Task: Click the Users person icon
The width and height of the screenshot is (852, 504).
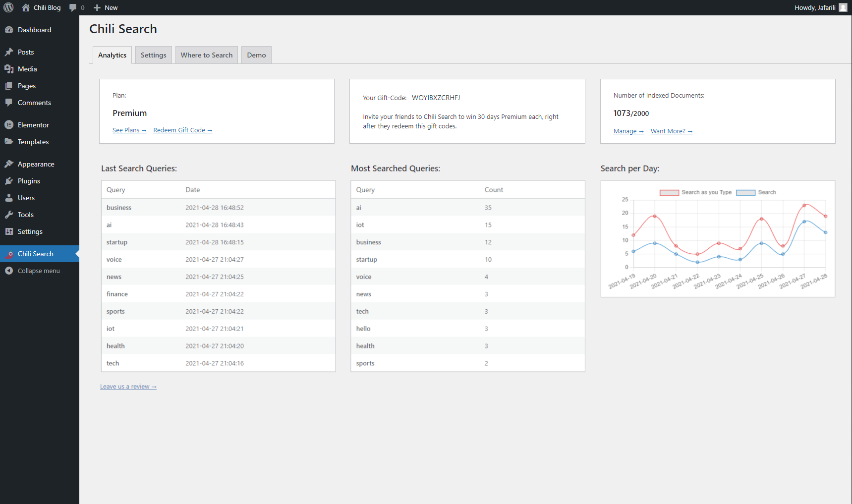Action: point(9,198)
